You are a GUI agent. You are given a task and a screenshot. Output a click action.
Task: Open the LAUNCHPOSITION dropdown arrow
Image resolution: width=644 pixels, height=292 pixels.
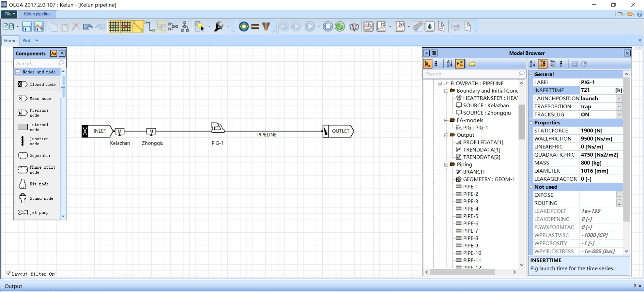(x=619, y=98)
